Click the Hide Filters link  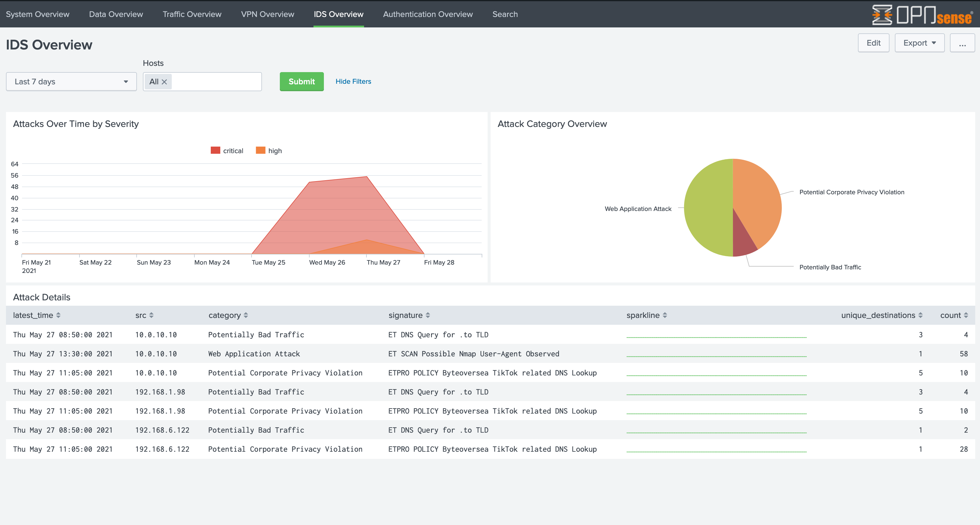[353, 81]
